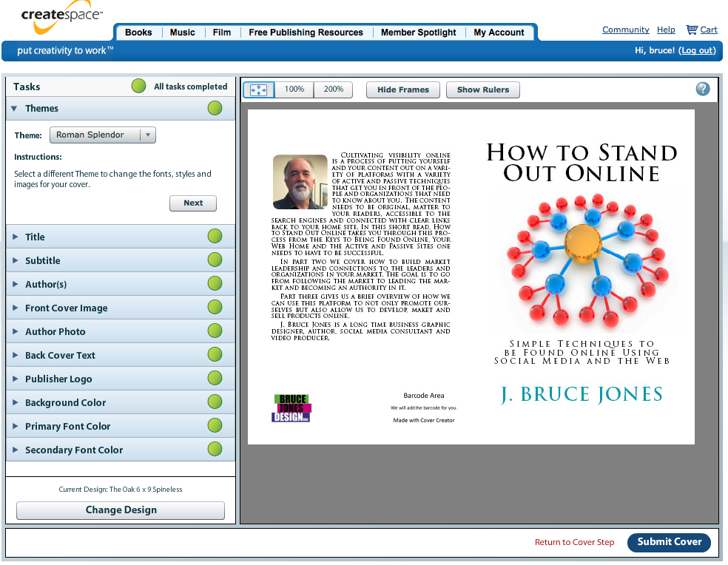This screenshot has width=728, height=565.
Task: Click the Barcode Area placeholder
Action: click(x=423, y=407)
